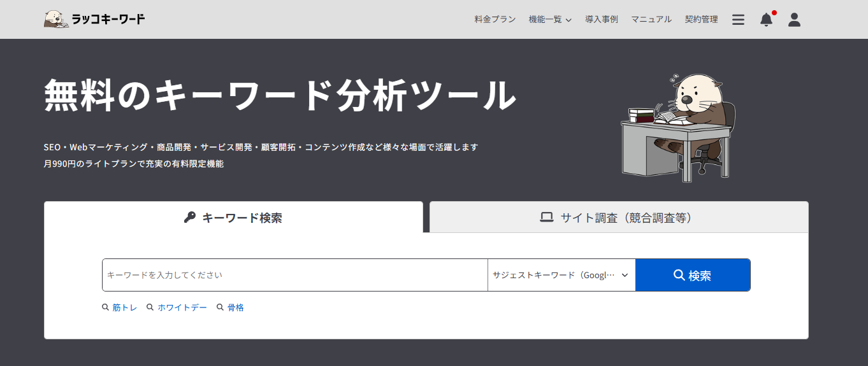Expand the 機能一覧 dropdown menu
This screenshot has width=868, height=366.
click(550, 20)
